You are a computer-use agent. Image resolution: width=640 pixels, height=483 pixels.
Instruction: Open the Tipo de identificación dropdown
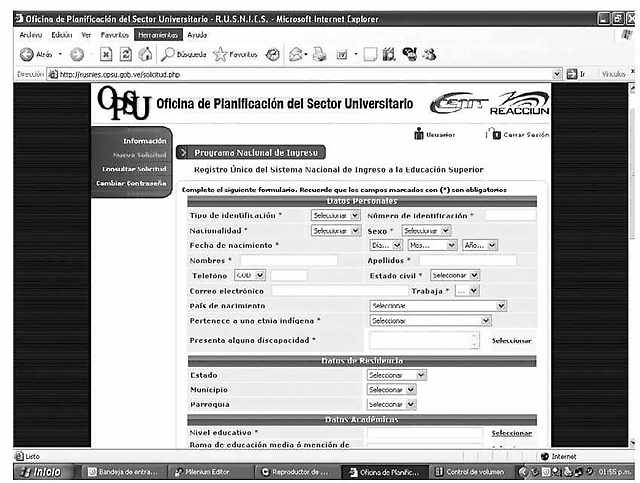point(334,215)
